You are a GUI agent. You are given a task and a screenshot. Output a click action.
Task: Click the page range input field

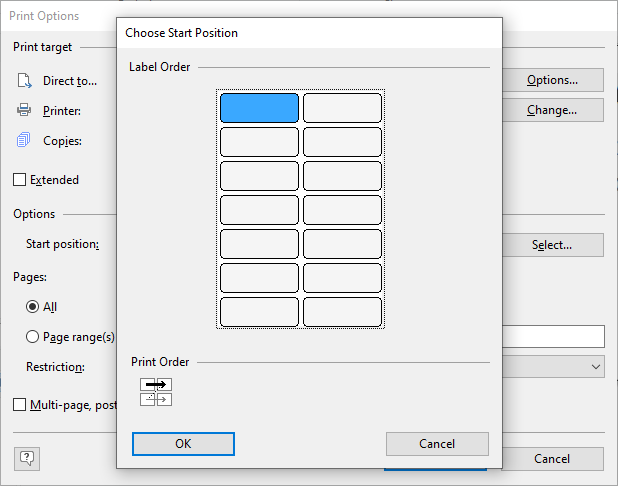click(x=553, y=337)
